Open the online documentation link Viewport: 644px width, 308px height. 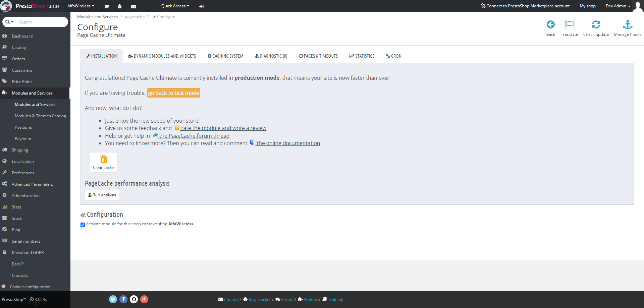285,143
